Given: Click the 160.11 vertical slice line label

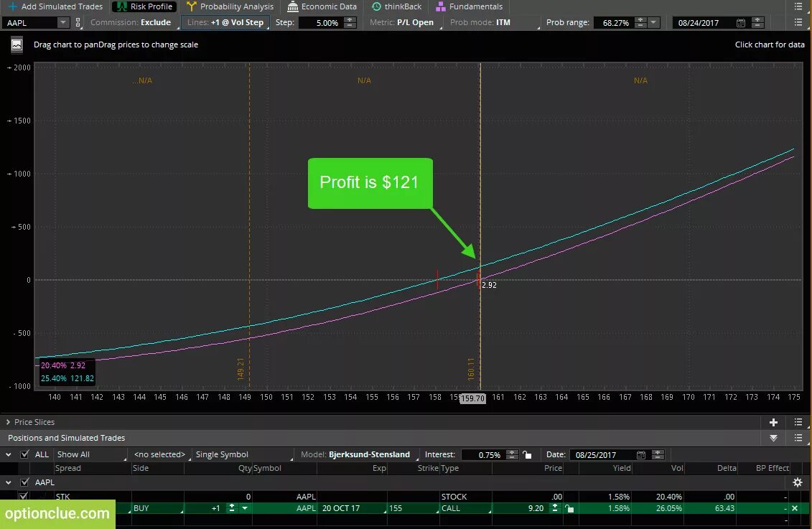Looking at the screenshot, I should (x=471, y=369).
